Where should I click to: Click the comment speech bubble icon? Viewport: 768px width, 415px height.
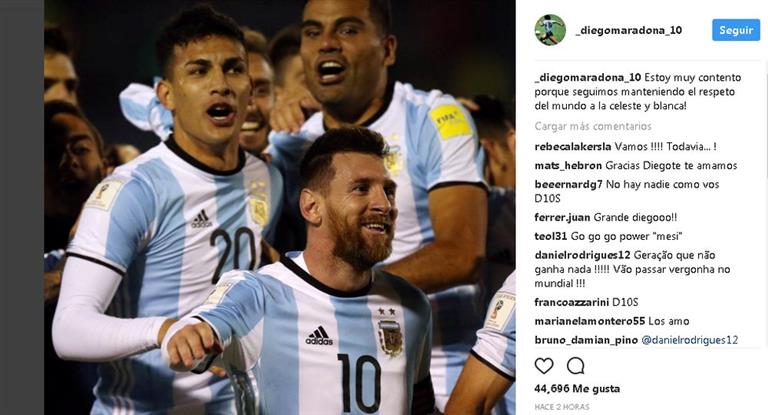[576, 366]
